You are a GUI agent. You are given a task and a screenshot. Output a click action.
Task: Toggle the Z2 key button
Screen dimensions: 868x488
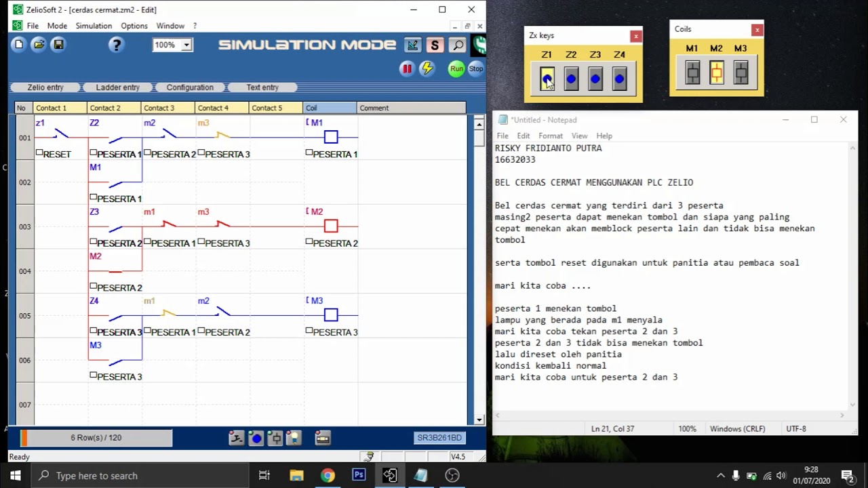[571, 79]
